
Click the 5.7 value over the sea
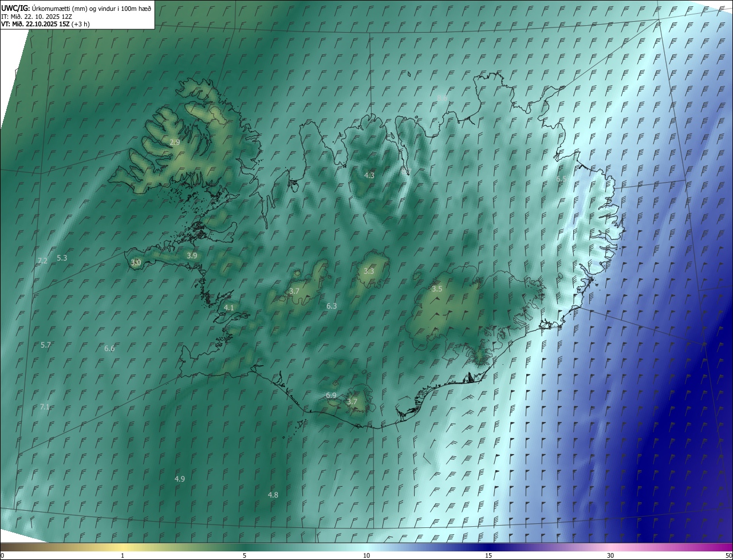[x=46, y=345]
